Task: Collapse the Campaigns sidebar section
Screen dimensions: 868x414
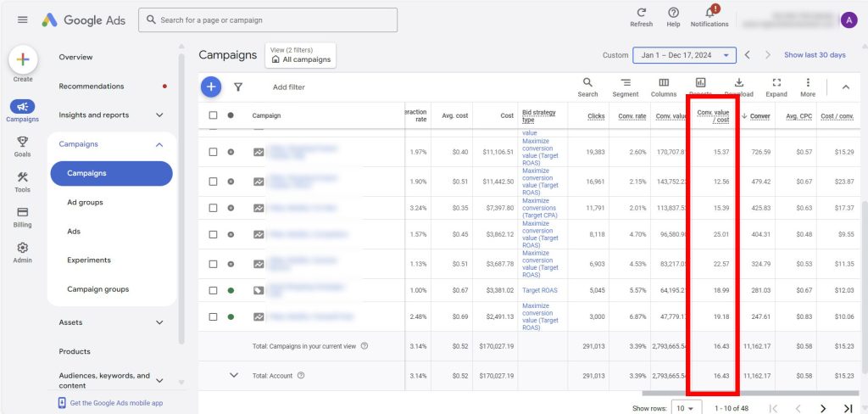Action: [x=159, y=144]
